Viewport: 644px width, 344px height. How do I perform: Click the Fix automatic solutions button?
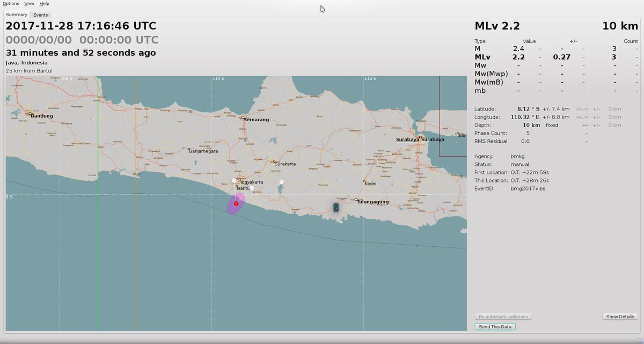click(503, 317)
